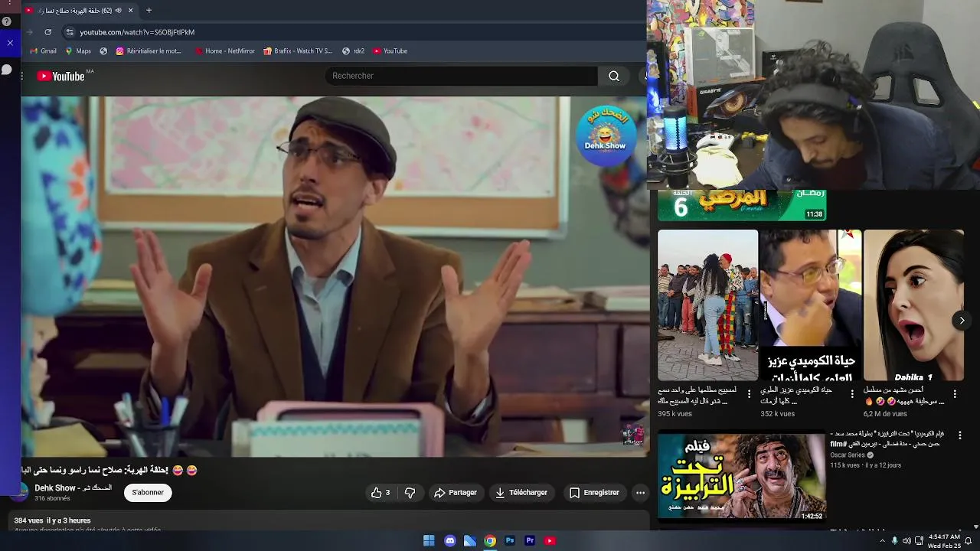Image resolution: width=980 pixels, height=551 pixels.
Task: Open the blue app icon next to Discord
Action: coord(470,541)
